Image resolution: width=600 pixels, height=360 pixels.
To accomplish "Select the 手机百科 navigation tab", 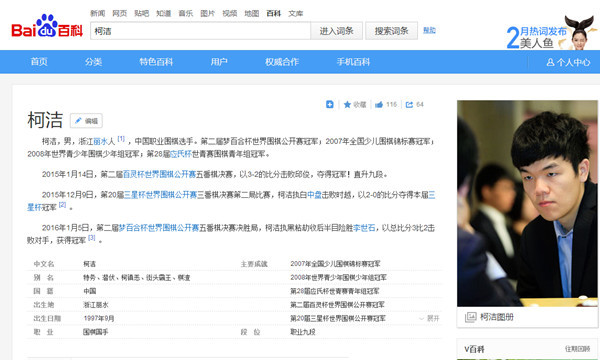I will [353, 62].
